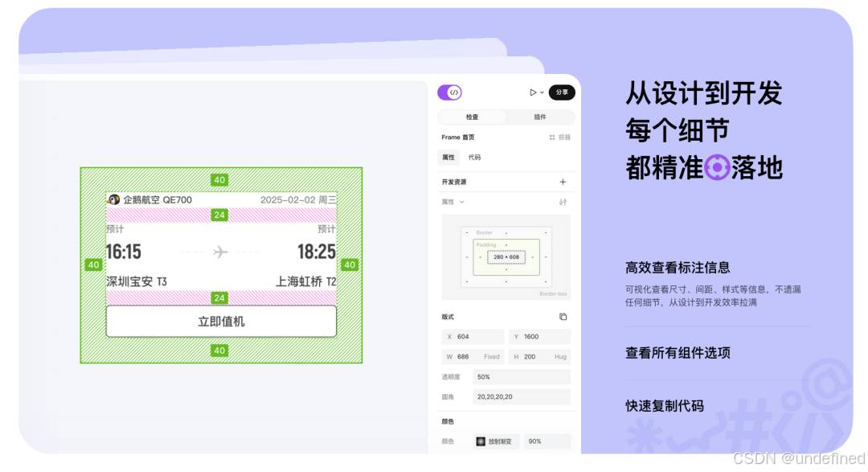Viewport: 868px width, 472px height.
Task: Open the property filter sliders icon
Action: pos(563,202)
